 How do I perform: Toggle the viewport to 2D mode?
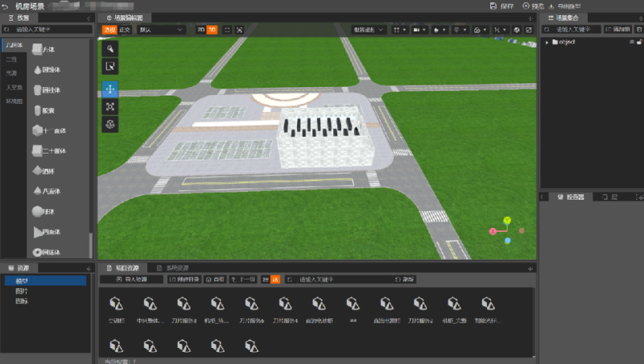click(x=200, y=30)
